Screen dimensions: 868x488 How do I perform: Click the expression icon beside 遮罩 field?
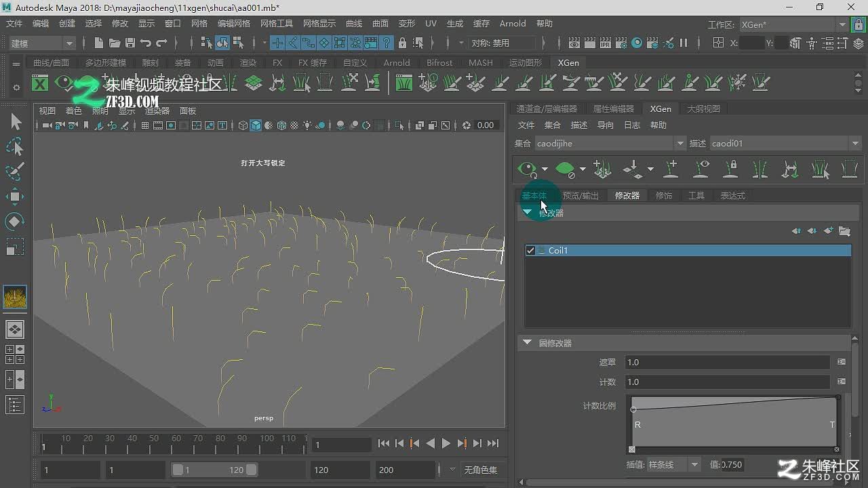click(x=842, y=362)
